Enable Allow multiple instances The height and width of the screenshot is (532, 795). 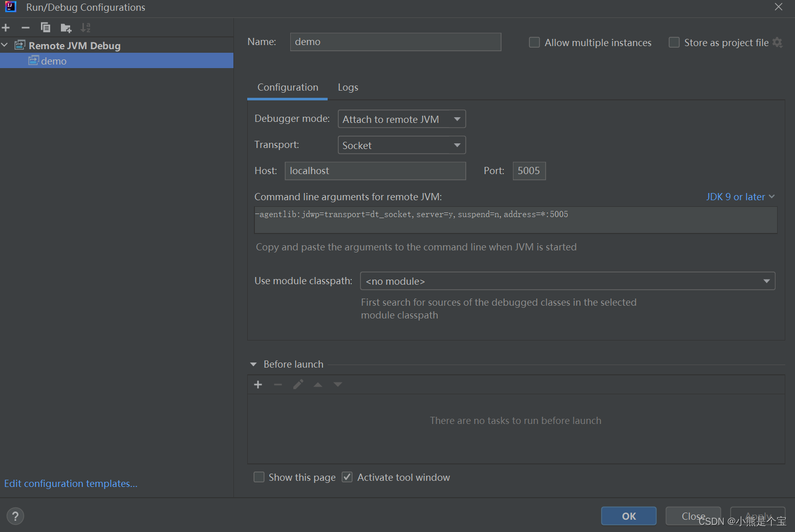[x=534, y=42]
